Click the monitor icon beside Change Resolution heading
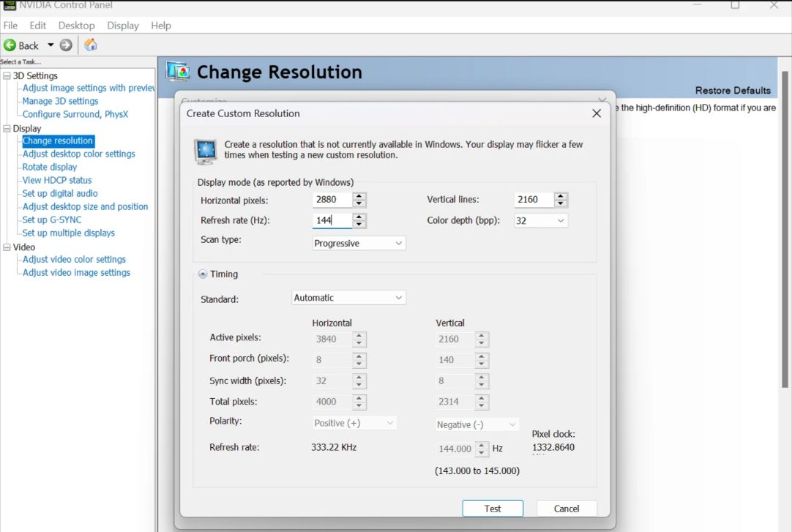Viewport: 792px width, 532px height. [x=178, y=70]
